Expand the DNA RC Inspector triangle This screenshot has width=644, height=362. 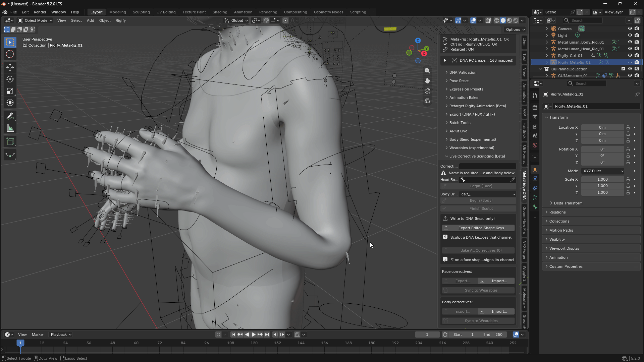tap(445, 60)
